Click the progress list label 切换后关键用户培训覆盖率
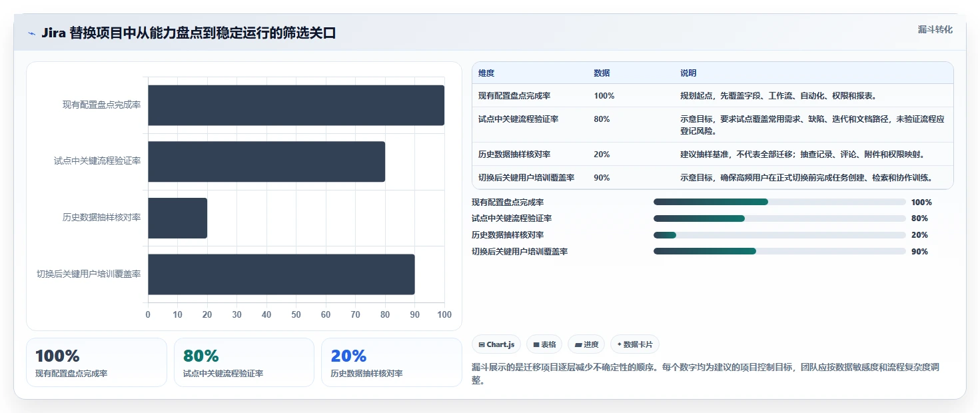Viewport: 980px width, 413px height. point(520,252)
